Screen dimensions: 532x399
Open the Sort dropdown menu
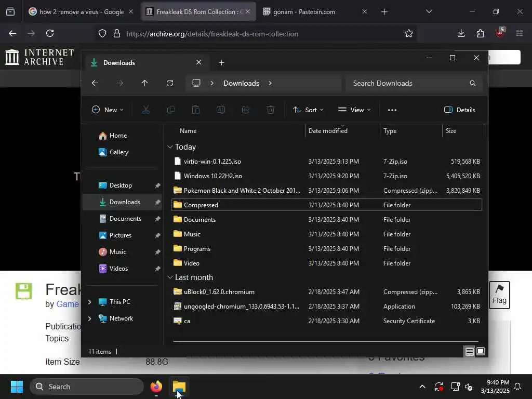pyautogui.click(x=308, y=110)
